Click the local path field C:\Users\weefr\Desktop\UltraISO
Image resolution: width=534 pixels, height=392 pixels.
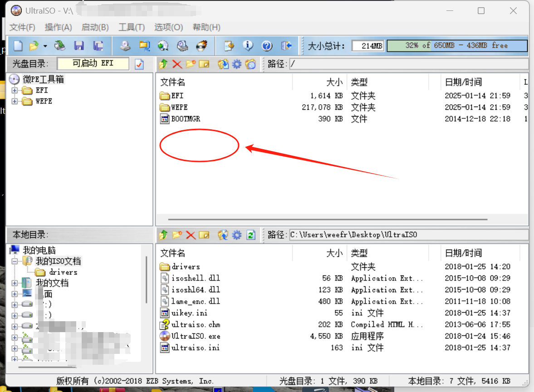point(409,235)
